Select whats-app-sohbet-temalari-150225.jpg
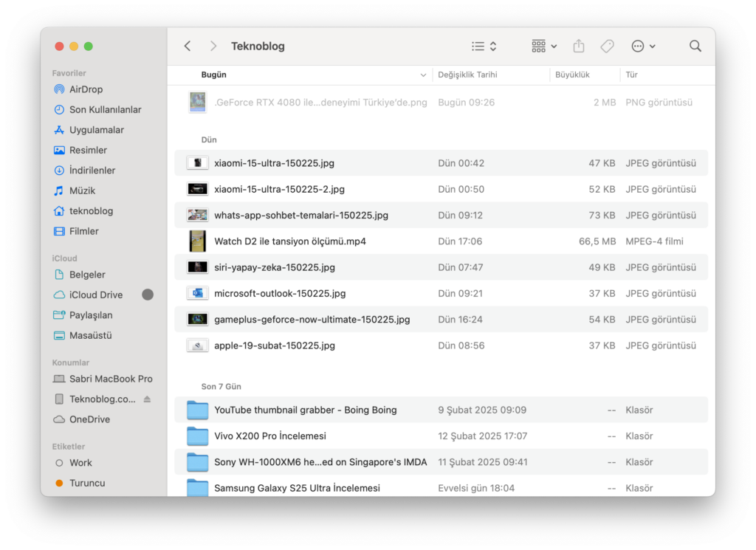The height and width of the screenshot is (550, 756). [441, 215]
